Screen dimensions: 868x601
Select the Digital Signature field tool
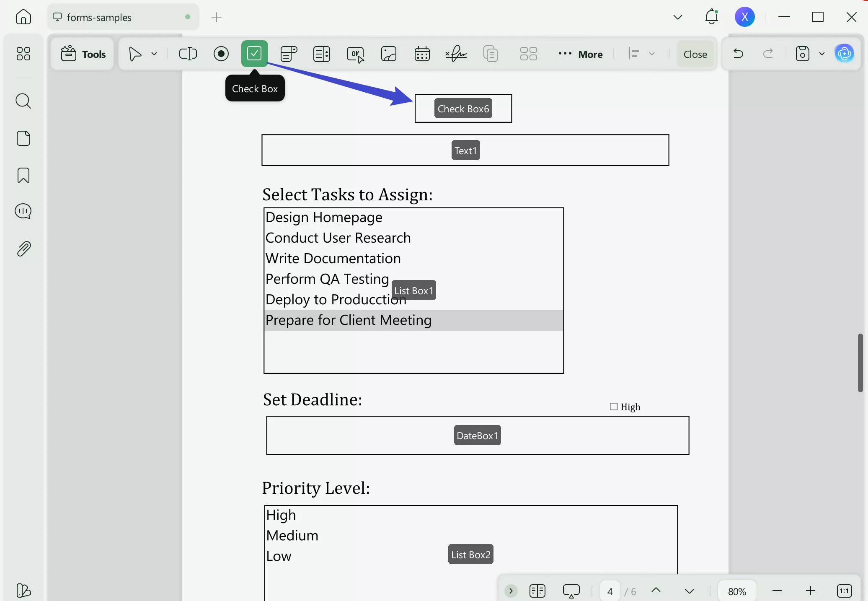pos(456,54)
